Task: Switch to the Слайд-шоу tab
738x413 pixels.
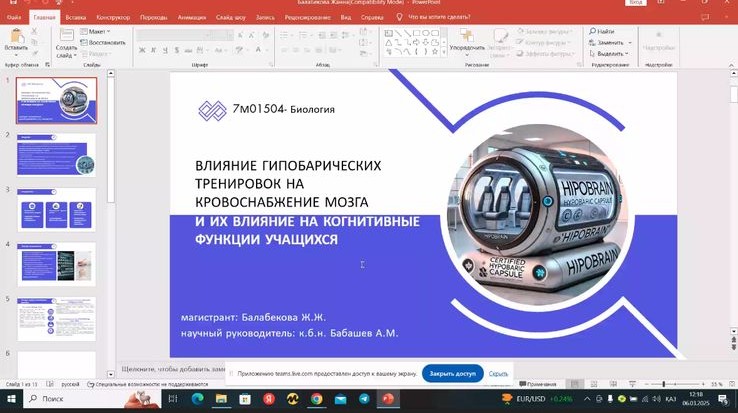Action: tap(231, 17)
